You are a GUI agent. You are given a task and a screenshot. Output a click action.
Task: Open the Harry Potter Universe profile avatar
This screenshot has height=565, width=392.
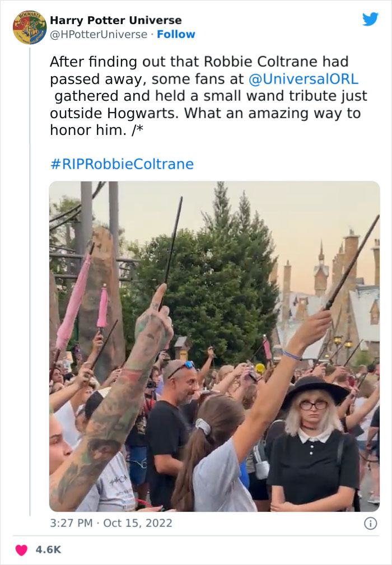[x=28, y=26]
